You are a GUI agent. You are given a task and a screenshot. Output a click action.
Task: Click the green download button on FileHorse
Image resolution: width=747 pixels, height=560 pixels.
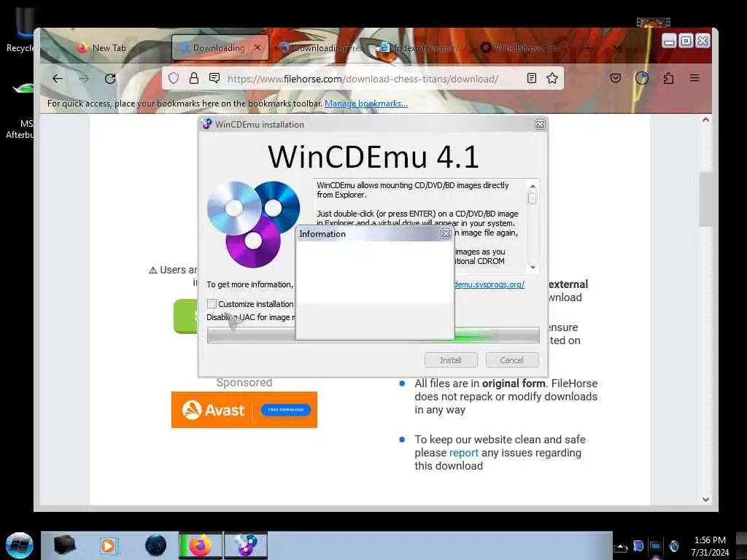click(x=186, y=316)
